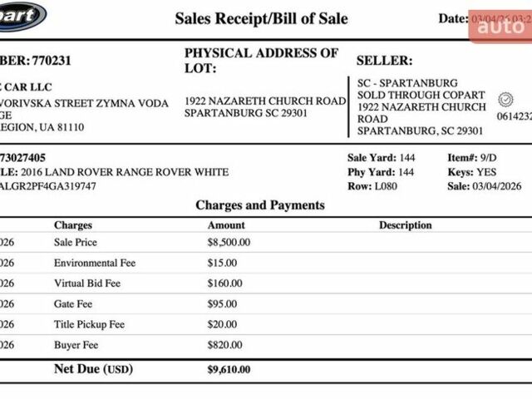Click the Description column header
Viewport: 532px width, 399px height.
click(406, 225)
